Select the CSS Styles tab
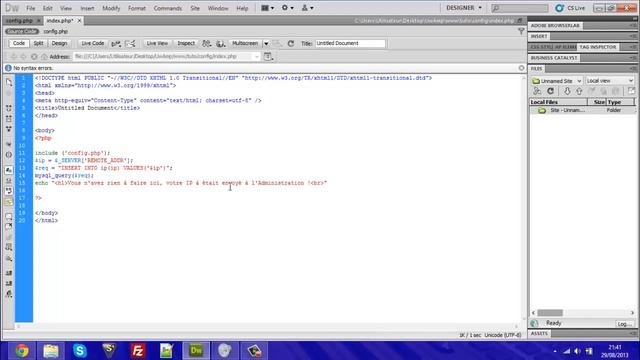The width and height of the screenshot is (640, 360). tap(540, 47)
